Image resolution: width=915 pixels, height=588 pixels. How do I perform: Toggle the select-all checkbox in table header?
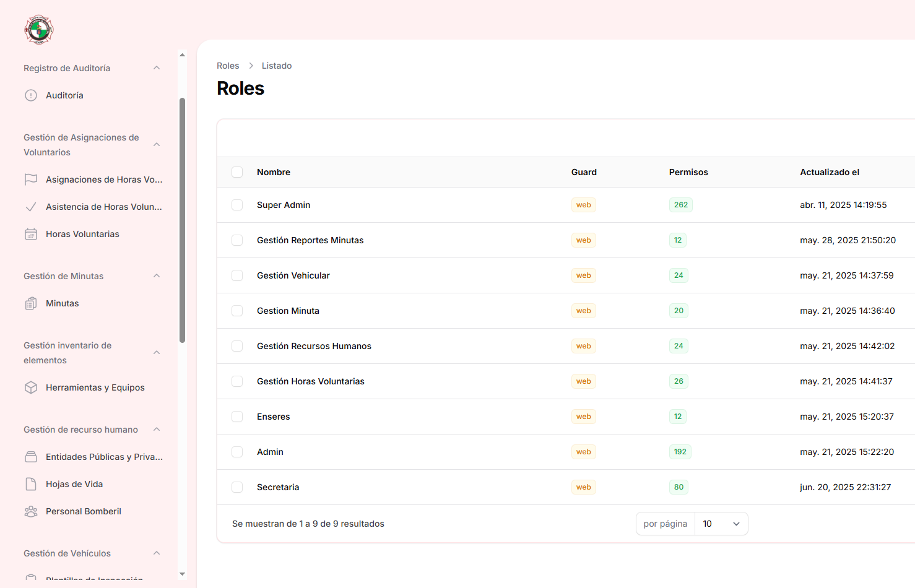click(x=237, y=172)
